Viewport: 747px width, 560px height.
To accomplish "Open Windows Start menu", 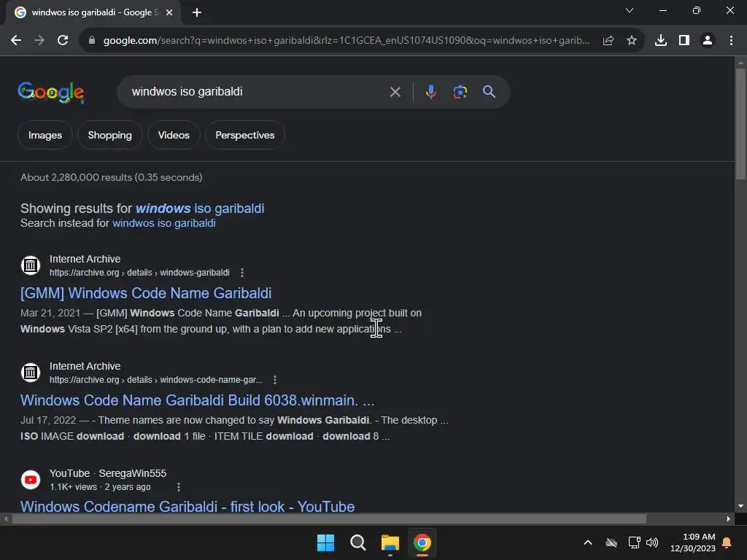I will tap(326, 542).
